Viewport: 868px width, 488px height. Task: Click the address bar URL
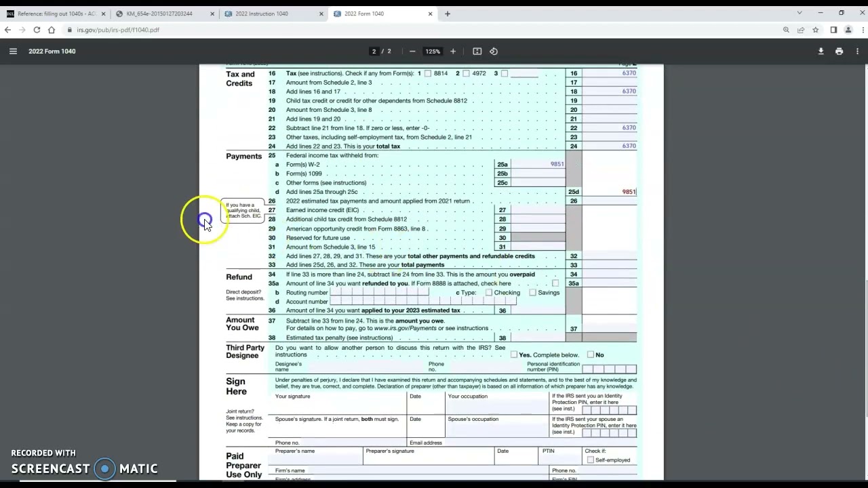118,30
